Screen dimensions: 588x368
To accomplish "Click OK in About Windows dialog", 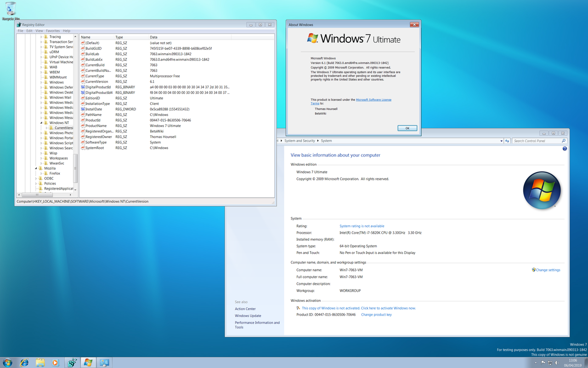I will coord(407,128).
